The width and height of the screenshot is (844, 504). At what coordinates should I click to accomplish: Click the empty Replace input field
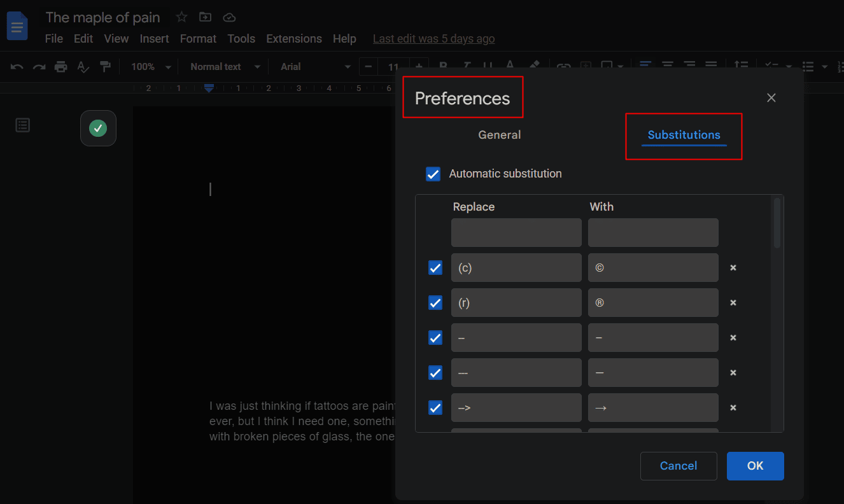point(516,233)
